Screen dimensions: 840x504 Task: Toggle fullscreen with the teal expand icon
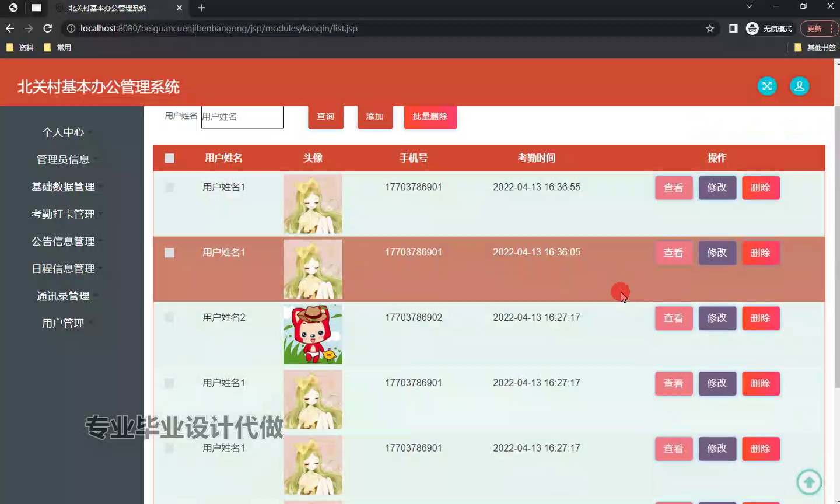[767, 86]
